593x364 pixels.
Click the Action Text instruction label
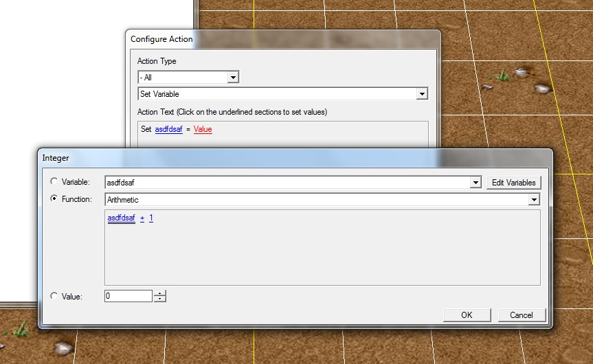coord(232,112)
